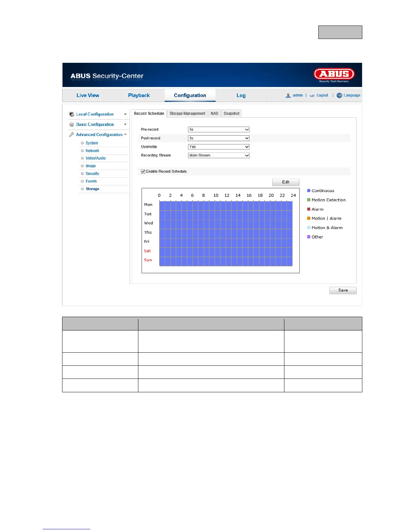Viewport: 411px width, 532px height.
Task: Select the NAS tab
Action: click(x=215, y=114)
